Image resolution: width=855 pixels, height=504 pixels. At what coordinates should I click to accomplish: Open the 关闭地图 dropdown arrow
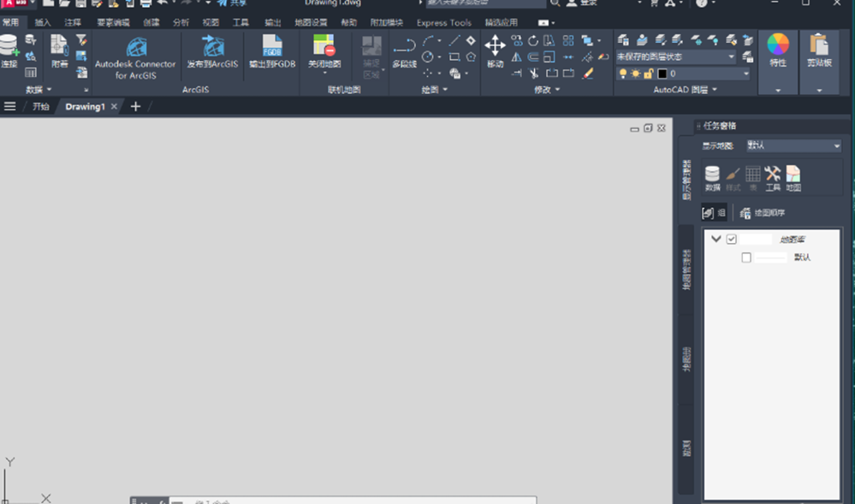(x=324, y=73)
